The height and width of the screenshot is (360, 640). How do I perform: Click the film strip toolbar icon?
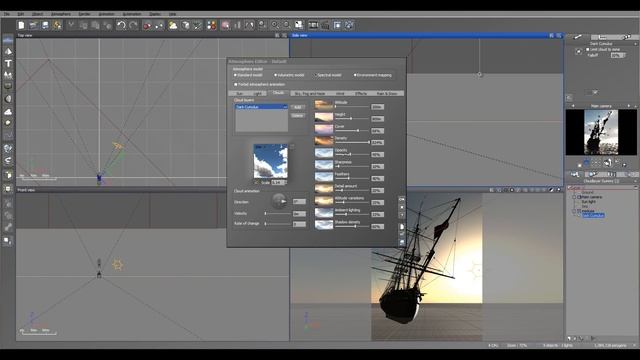click(x=313, y=25)
